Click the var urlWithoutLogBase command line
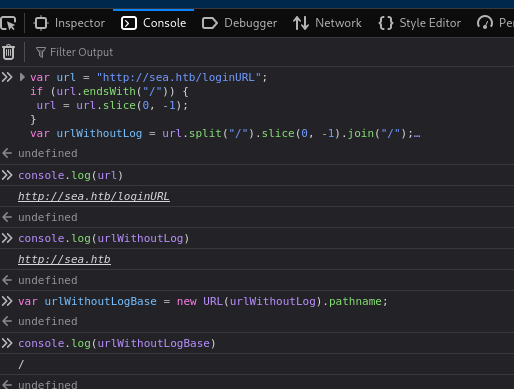This screenshot has height=389, width=514. tap(203, 301)
